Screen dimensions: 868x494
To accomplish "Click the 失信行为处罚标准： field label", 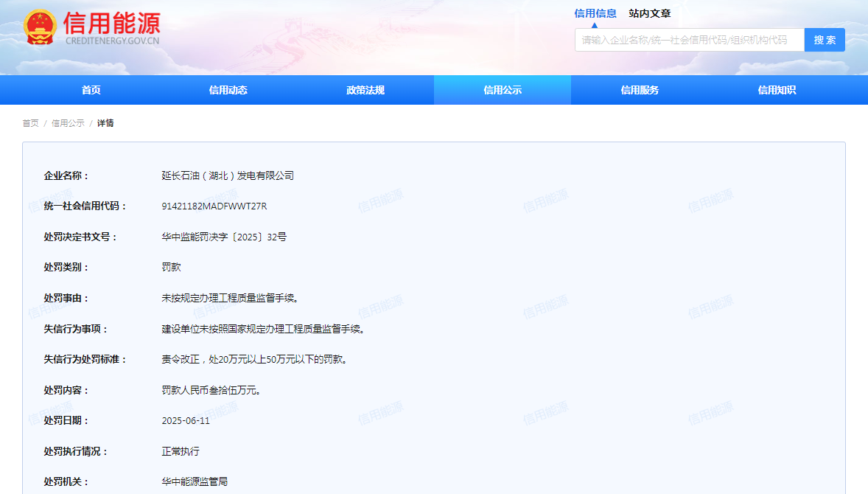I will click(x=85, y=359).
